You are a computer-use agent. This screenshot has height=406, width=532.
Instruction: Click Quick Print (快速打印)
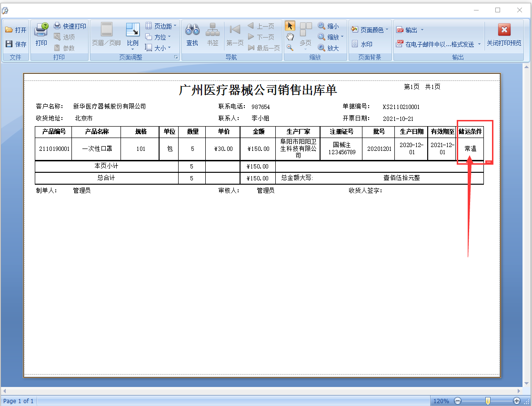click(x=70, y=26)
